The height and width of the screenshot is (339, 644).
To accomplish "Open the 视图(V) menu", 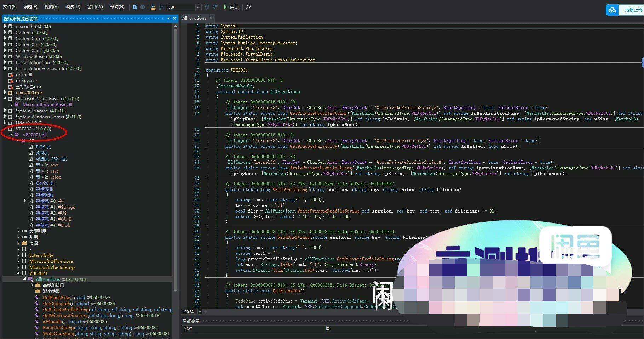I will pyautogui.click(x=52, y=7).
